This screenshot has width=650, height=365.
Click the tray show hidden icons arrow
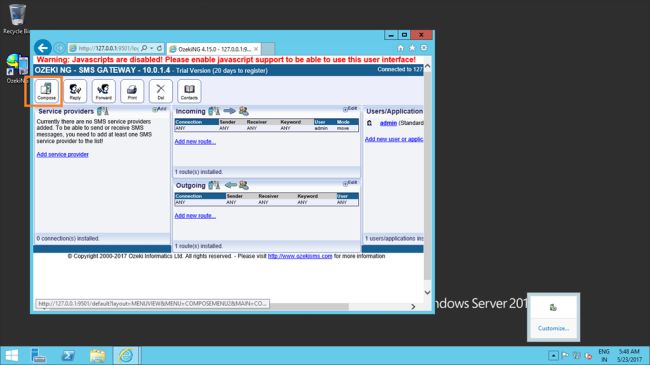click(553, 355)
